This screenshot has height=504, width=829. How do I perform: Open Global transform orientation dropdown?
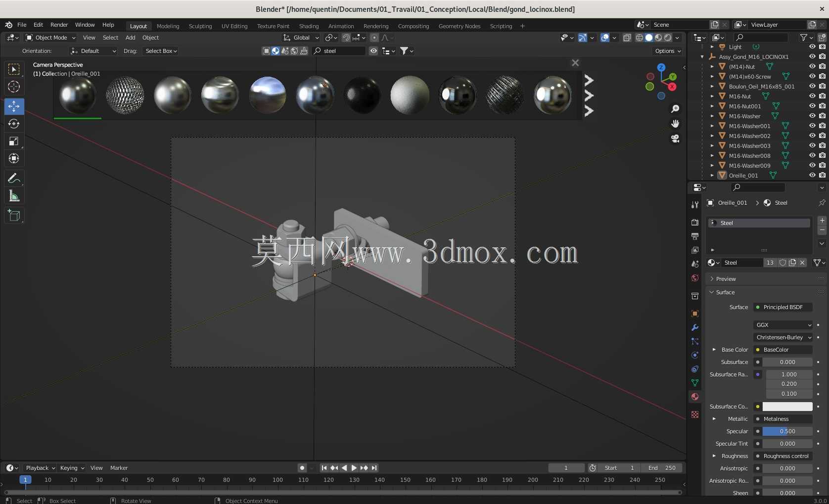[301, 38]
